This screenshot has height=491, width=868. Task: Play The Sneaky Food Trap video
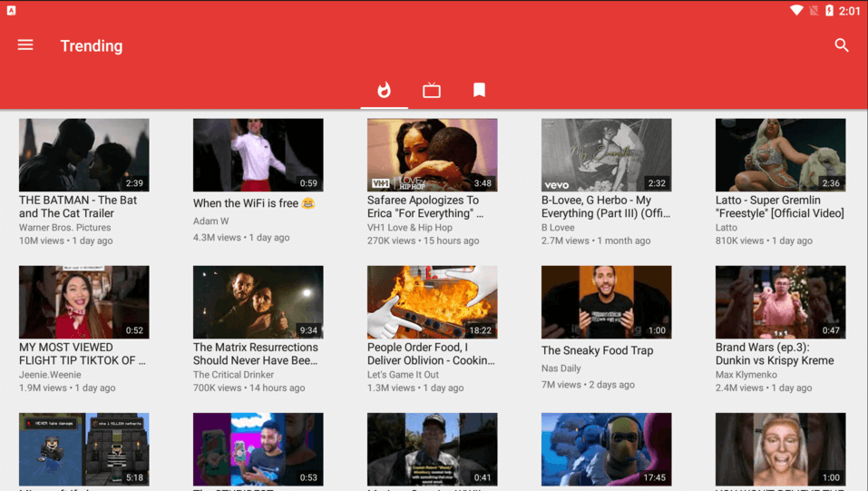[x=606, y=302]
